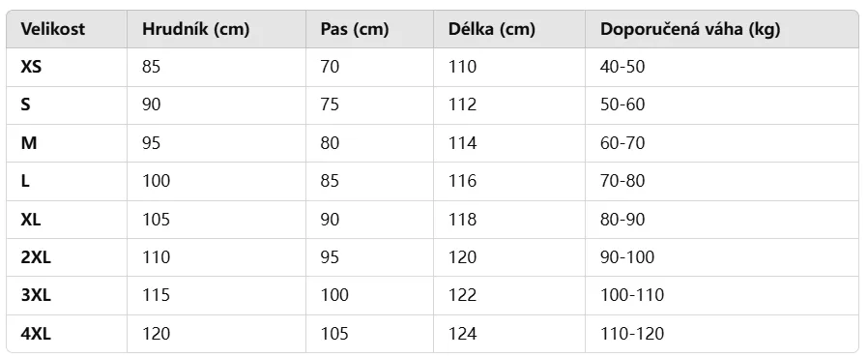
Task: Click the Hrudník (cm) column header
Action: 196,29
